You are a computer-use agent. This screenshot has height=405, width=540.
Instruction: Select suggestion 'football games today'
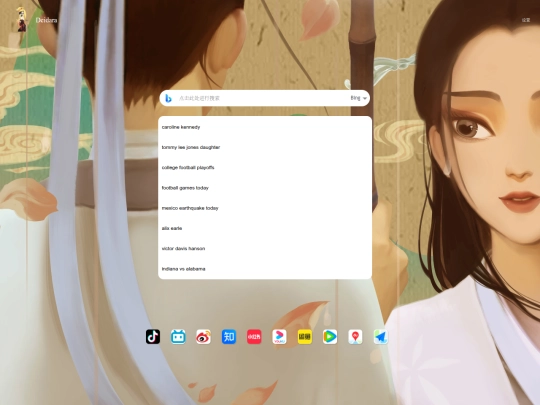pyautogui.click(x=265, y=188)
